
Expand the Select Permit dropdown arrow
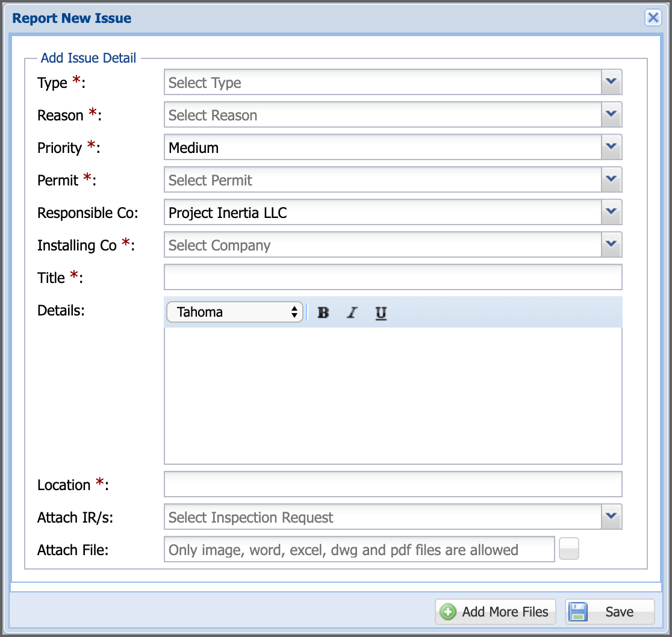coord(612,179)
